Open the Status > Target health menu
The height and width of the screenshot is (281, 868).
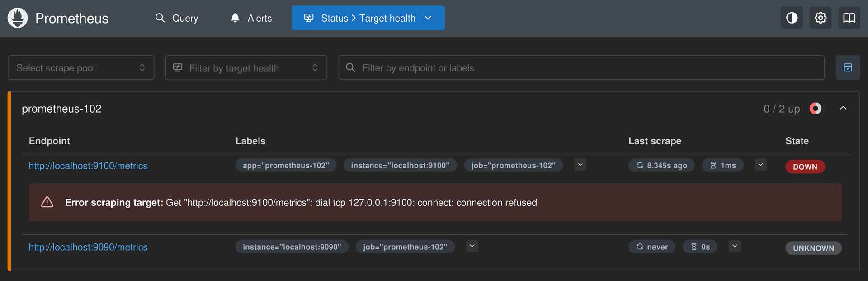tap(368, 18)
